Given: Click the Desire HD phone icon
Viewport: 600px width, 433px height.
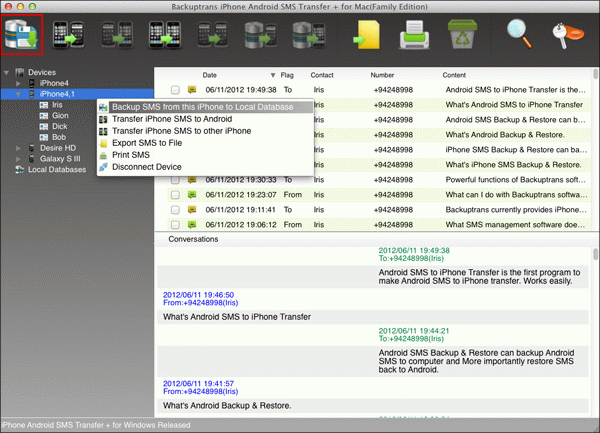Looking at the screenshot, I should point(32,148).
